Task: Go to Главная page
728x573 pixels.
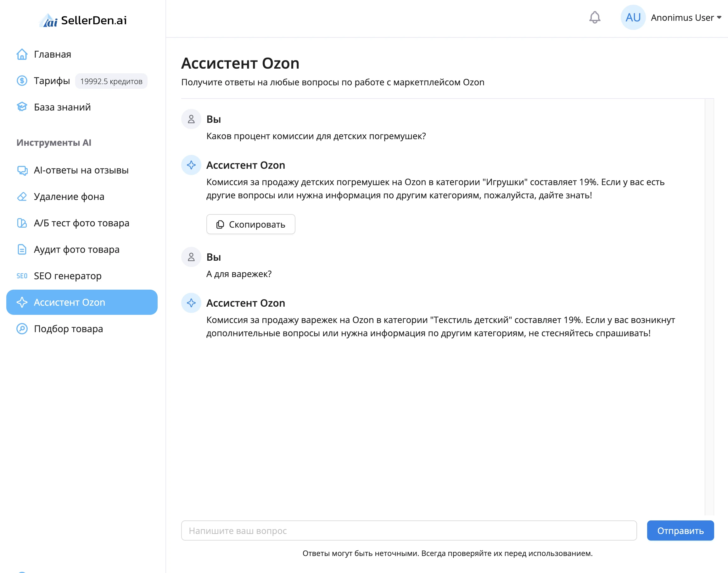Action: pyautogui.click(x=52, y=54)
